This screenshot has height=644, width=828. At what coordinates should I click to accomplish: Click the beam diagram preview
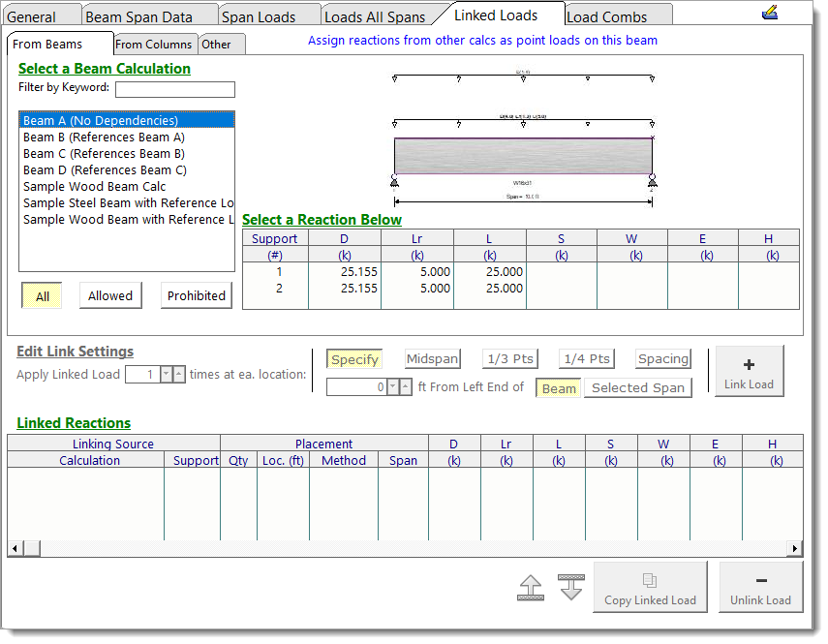tap(523, 138)
